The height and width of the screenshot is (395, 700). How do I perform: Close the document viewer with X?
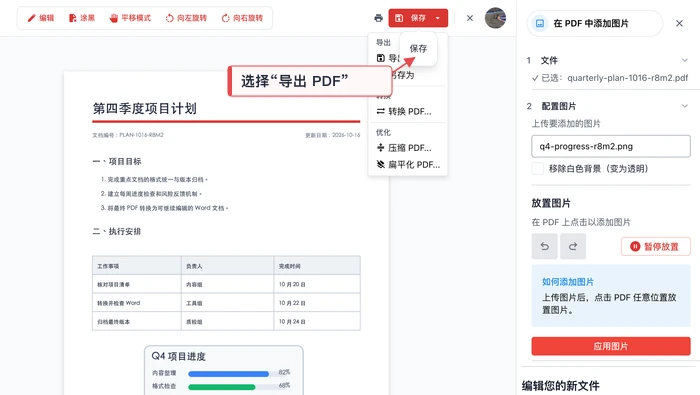[470, 18]
